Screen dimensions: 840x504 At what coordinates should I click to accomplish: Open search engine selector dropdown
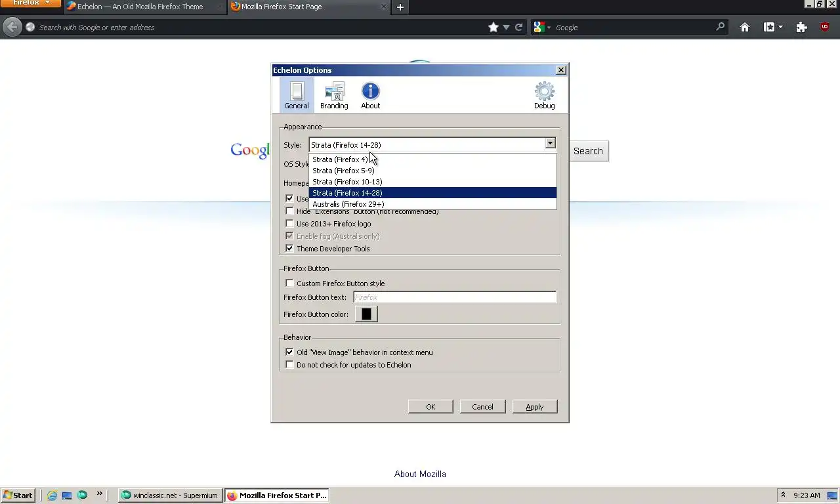coord(543,27)
